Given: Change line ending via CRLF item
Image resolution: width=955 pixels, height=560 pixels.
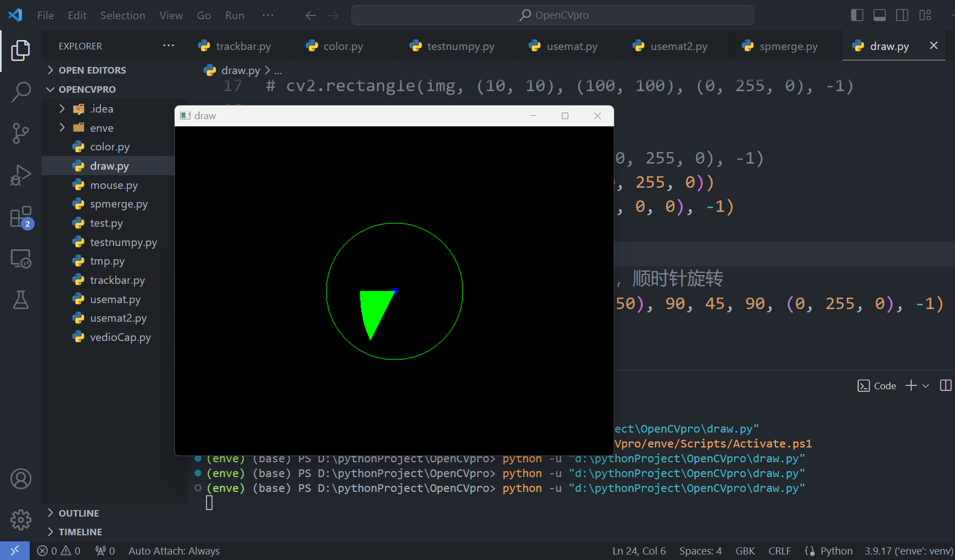Looking at the screenshot, I should (x=779, y=551).
